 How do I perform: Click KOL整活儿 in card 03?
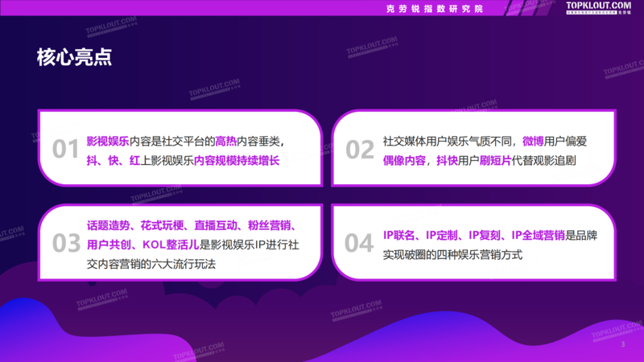coord(171,245)
